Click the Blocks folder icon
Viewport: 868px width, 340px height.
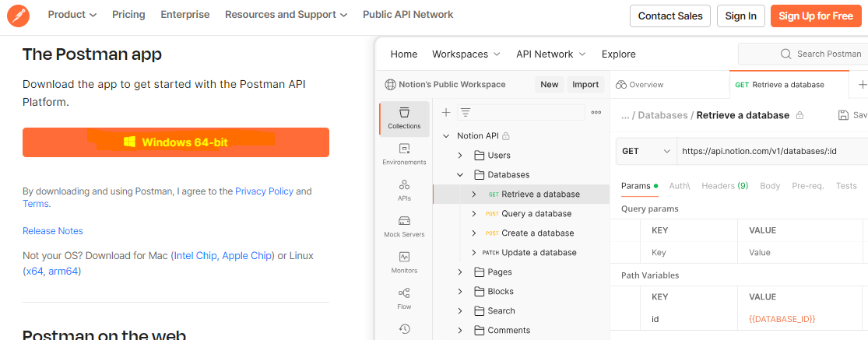479,291
